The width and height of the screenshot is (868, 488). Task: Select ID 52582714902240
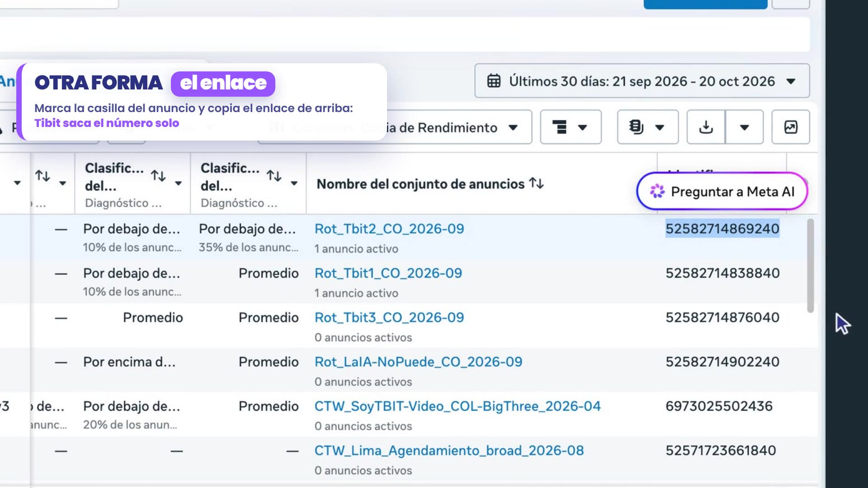point(722,361)
